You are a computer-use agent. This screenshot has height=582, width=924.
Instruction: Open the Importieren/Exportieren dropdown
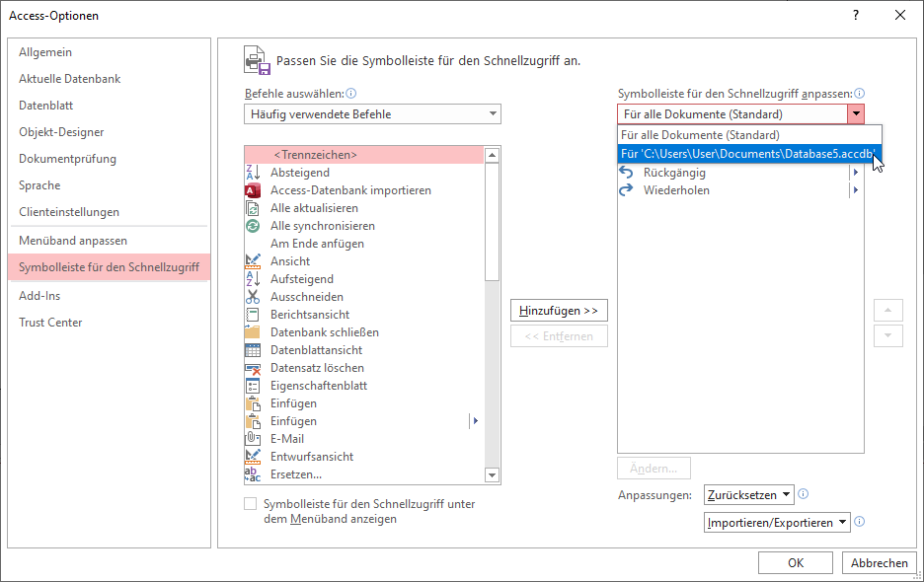(777, 522)
